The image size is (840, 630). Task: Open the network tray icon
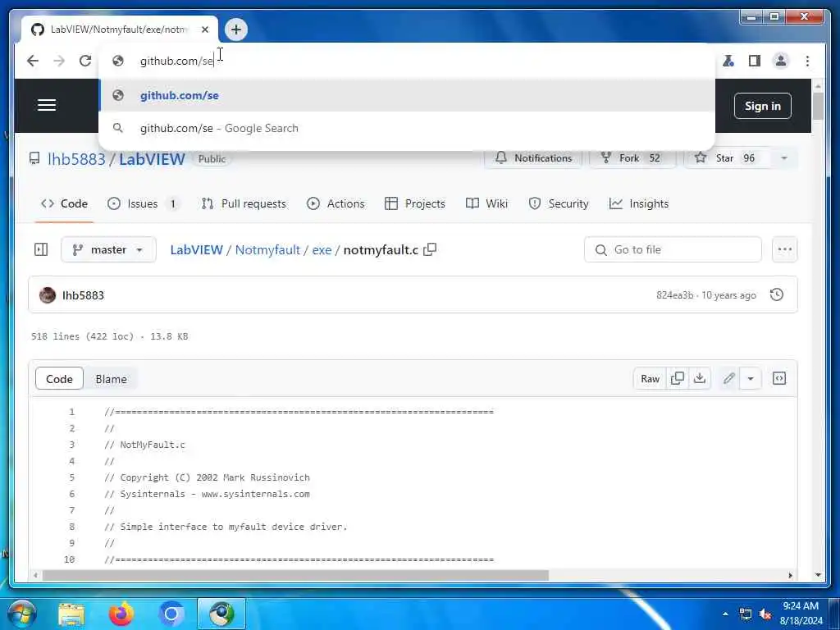click(745, 614)
